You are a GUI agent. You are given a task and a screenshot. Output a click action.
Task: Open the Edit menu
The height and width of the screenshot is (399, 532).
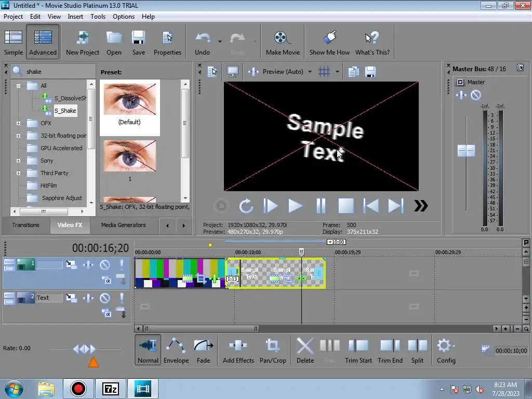35,16
